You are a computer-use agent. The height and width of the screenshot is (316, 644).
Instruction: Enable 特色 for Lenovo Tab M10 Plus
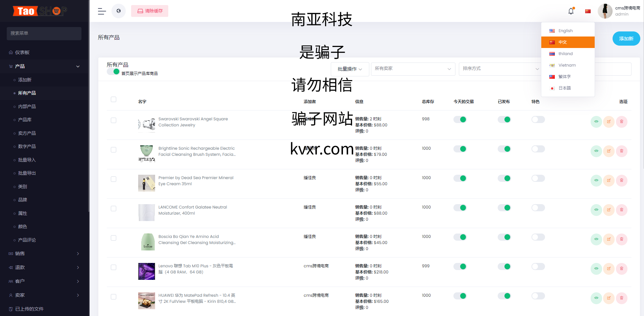click(x=538, y=266)
